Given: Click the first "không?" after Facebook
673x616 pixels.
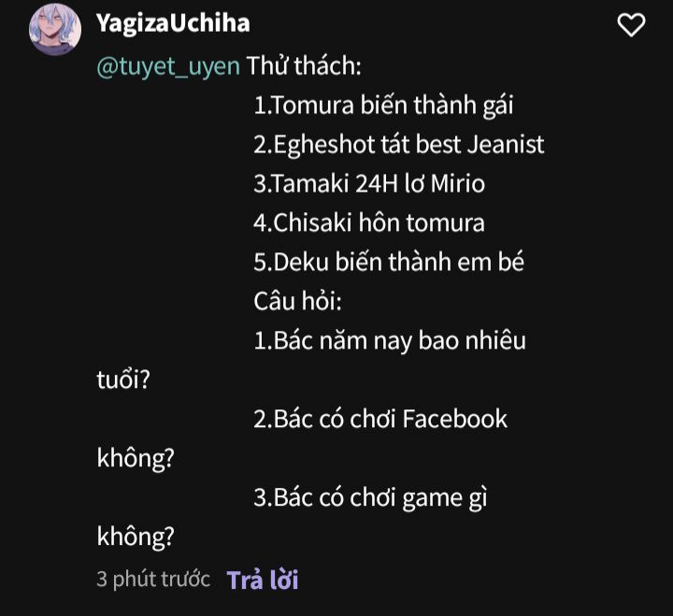Looking at the screenshot, I should (x=136, y=459).
